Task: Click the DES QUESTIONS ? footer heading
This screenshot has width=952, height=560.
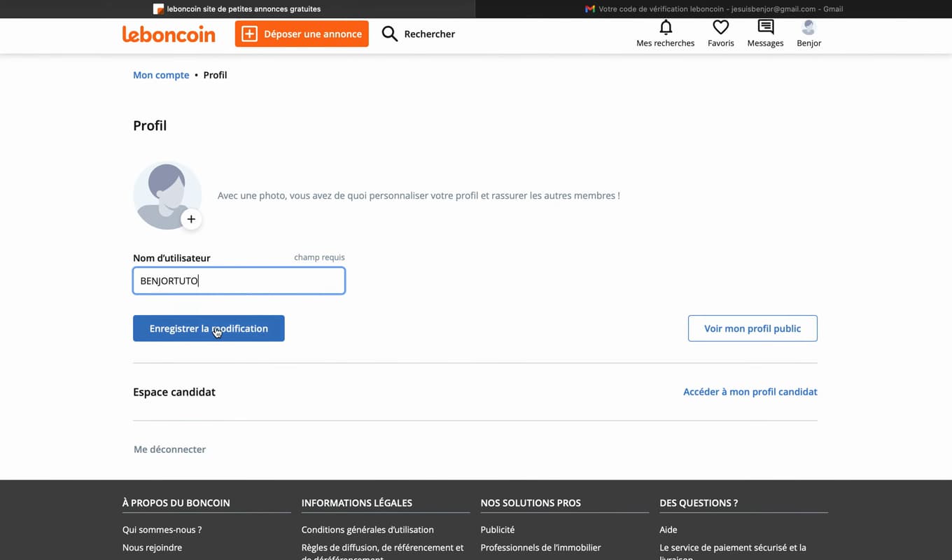Action: coord(699,503)
